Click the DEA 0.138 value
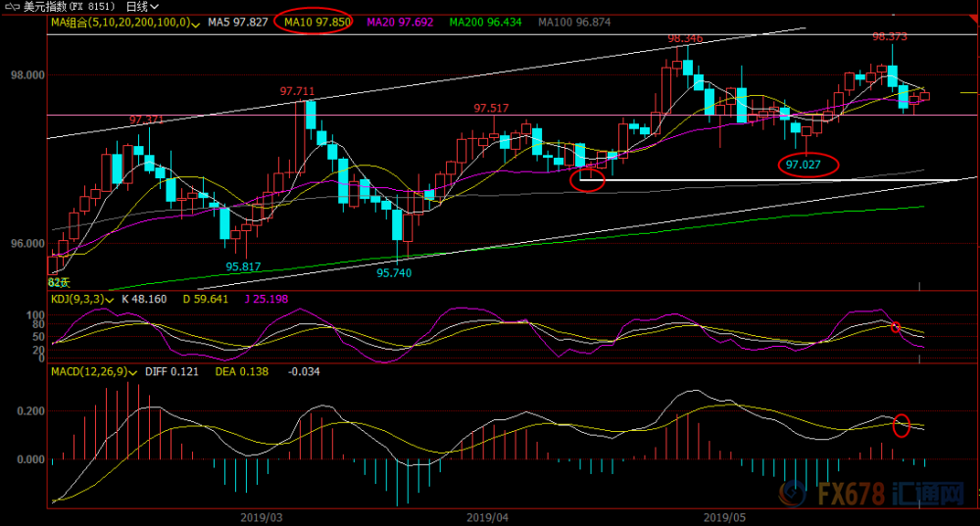This screenshot has height=526, width=980. click(242, 371)
